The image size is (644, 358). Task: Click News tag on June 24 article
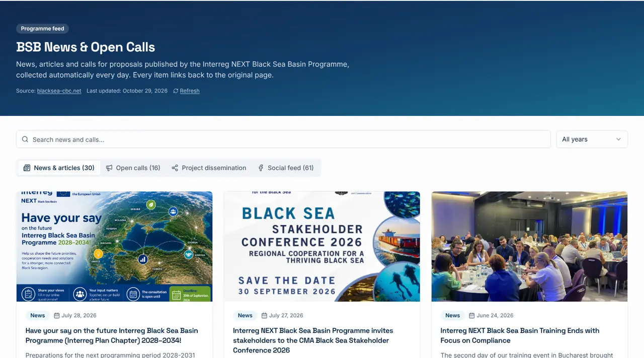[x=453, y=316]
